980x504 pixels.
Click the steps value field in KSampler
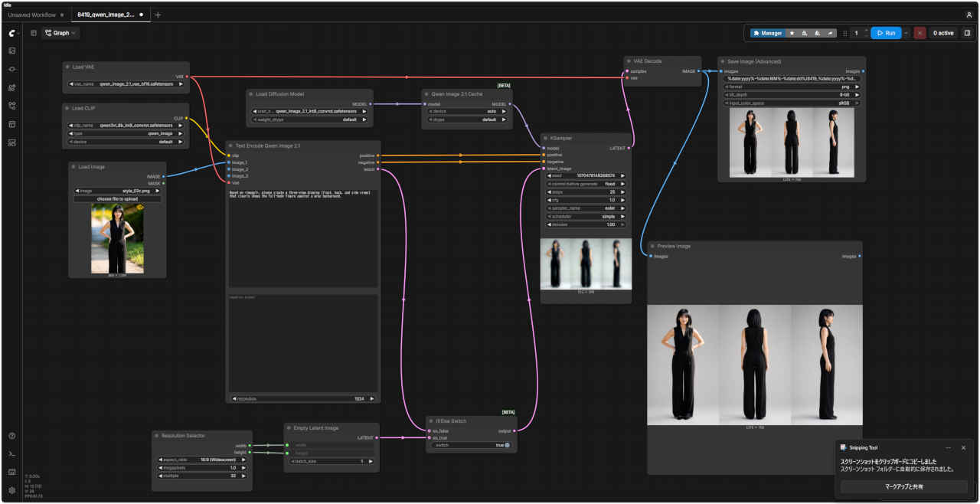coord(586,191)
